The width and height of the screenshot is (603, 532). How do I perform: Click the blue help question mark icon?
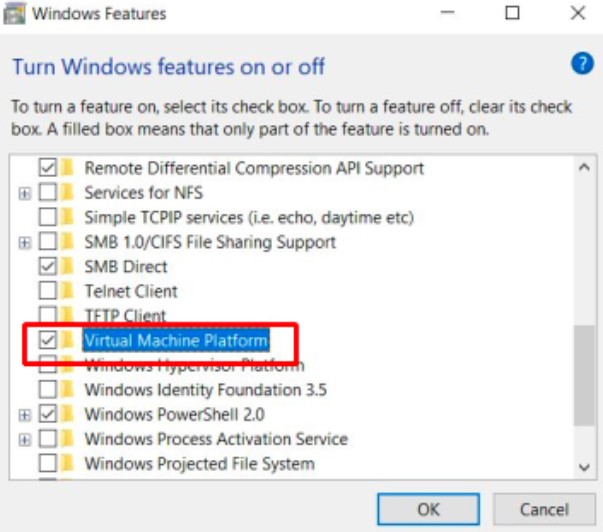[x=582, y=64]
